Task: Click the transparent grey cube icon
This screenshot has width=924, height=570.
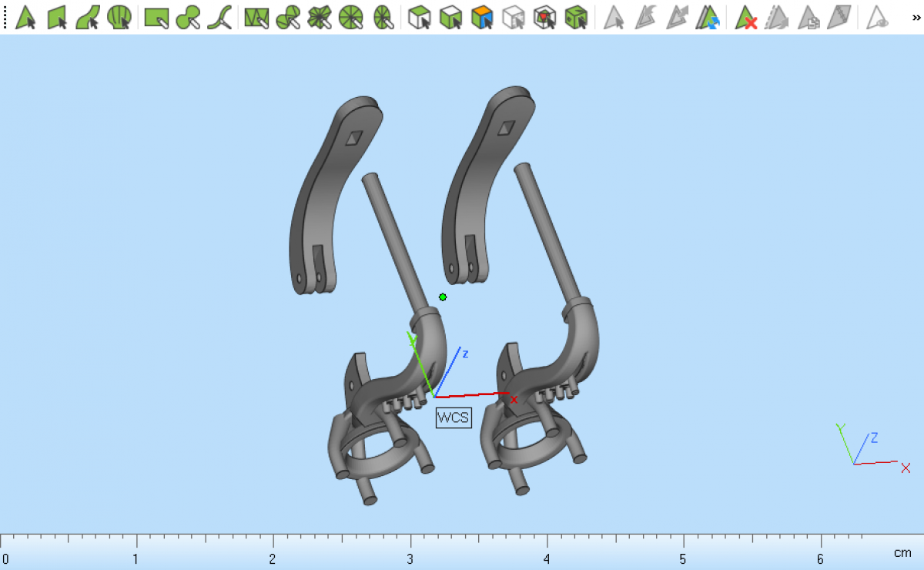Action: 514,17
